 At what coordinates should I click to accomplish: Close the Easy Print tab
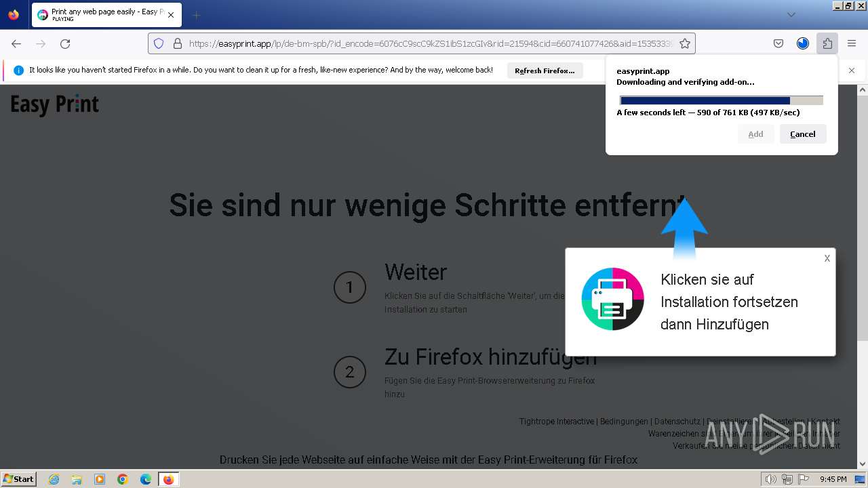point(171,15)
